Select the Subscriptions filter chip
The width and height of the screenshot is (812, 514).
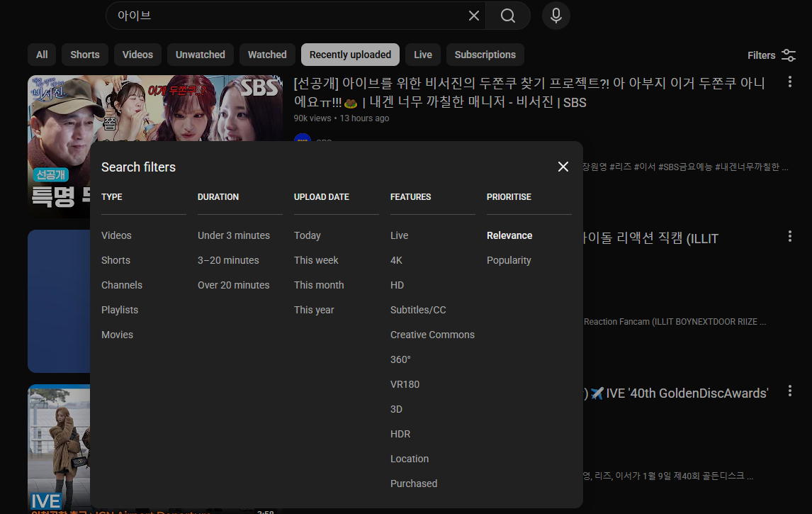coord(485,55)
